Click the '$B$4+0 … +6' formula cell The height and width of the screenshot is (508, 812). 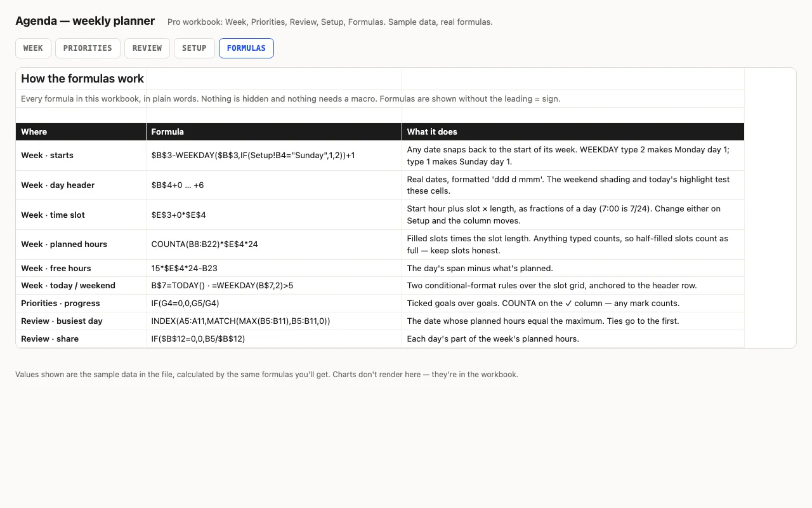coord(274,185)
